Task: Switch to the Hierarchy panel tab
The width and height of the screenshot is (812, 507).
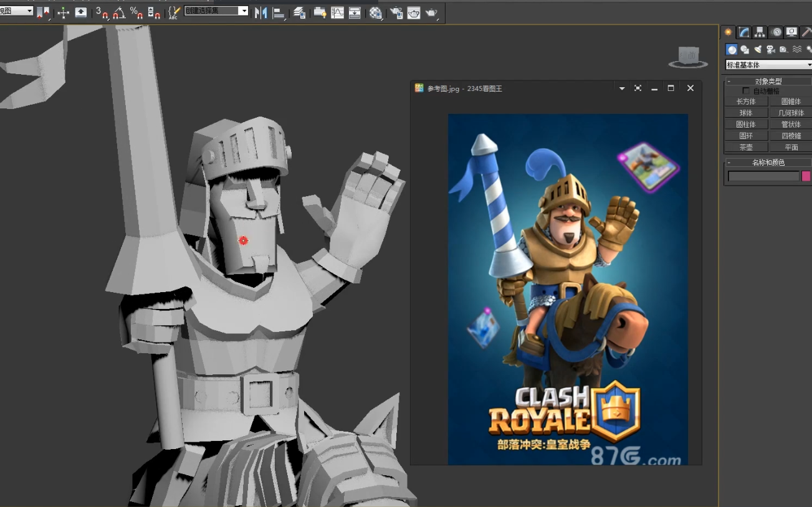Action: click(x=760, y=32)
